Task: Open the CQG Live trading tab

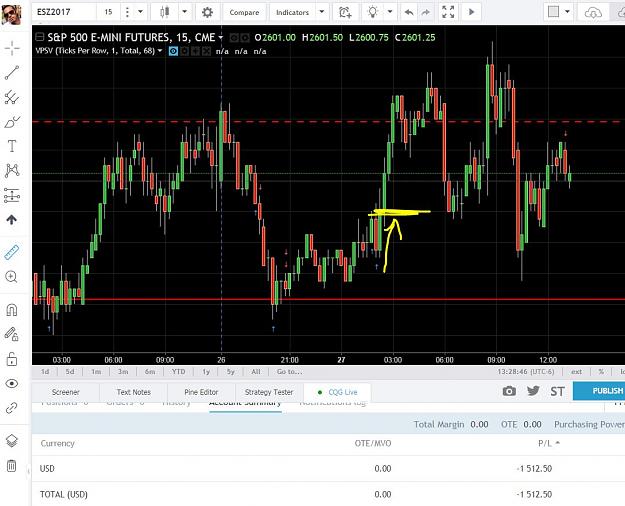Action: coord(337,392)
